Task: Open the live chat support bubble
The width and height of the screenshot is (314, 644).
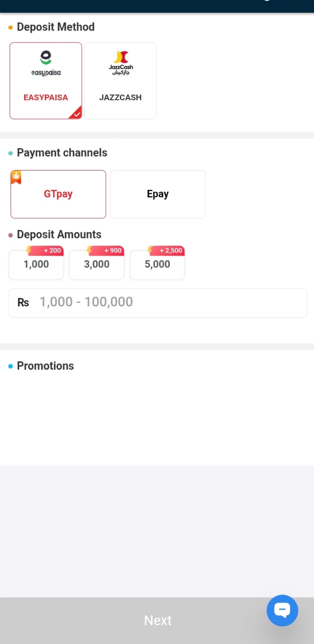Action: [x=282, y=610]
